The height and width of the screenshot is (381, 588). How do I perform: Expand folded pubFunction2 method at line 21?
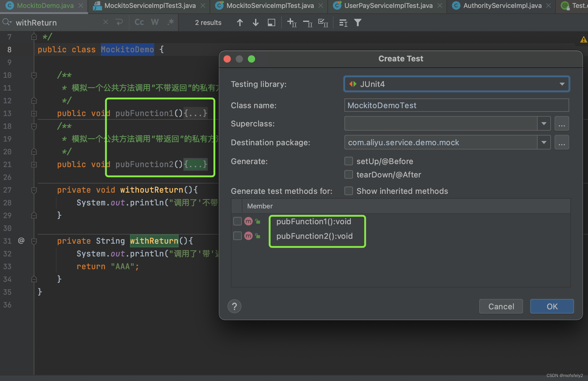coord(34,164)
